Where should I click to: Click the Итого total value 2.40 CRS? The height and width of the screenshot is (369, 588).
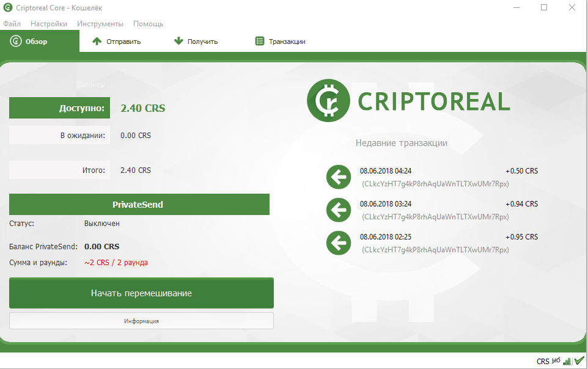pyautogui.click(x=135, y=170)
